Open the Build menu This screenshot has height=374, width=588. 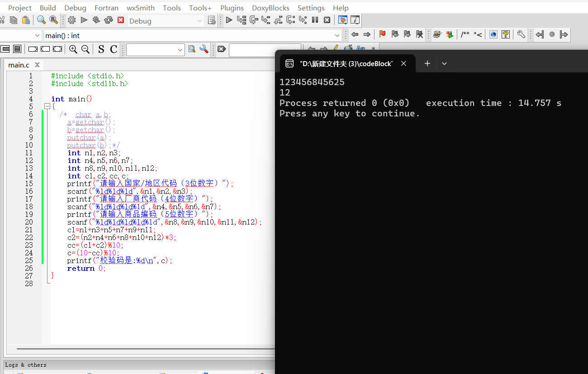48,8
